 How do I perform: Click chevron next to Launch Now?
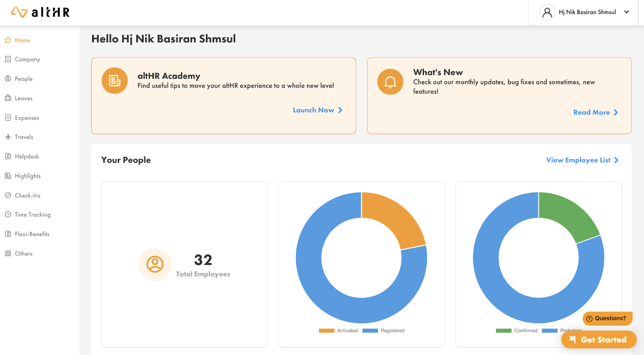340,110
